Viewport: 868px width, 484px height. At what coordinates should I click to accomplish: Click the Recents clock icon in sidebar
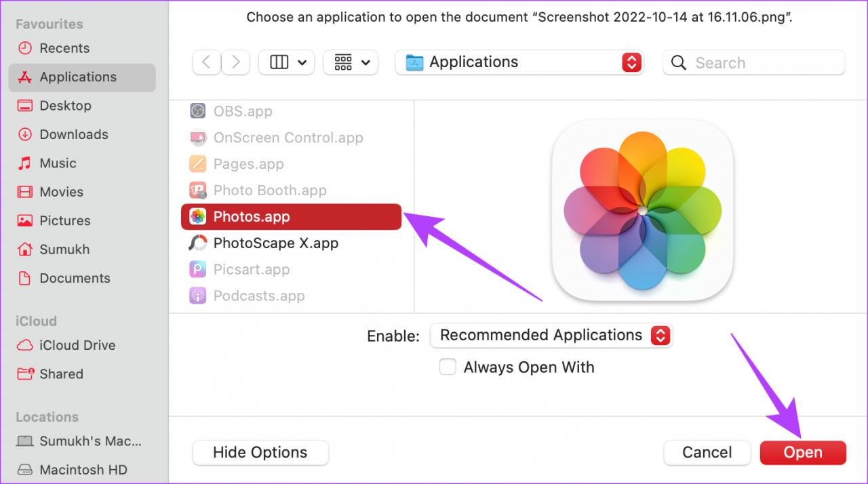tap(25, 48)
